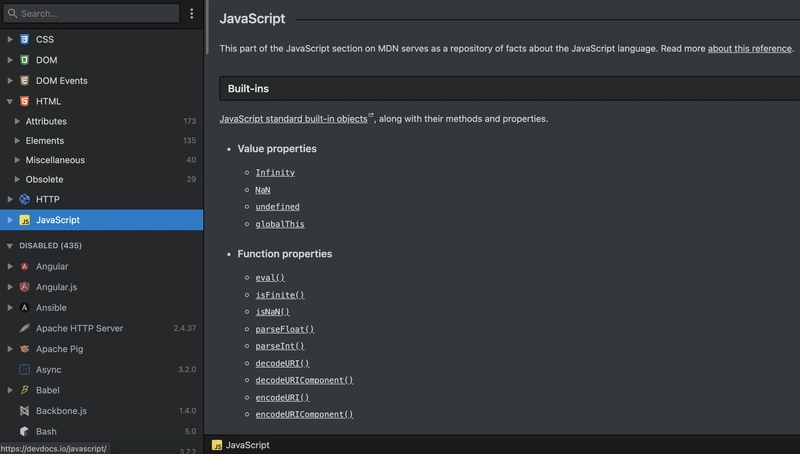Viewport: 800px width, 454px height.
Task: Click the Babel icon
Action: (x=24, y=390)
